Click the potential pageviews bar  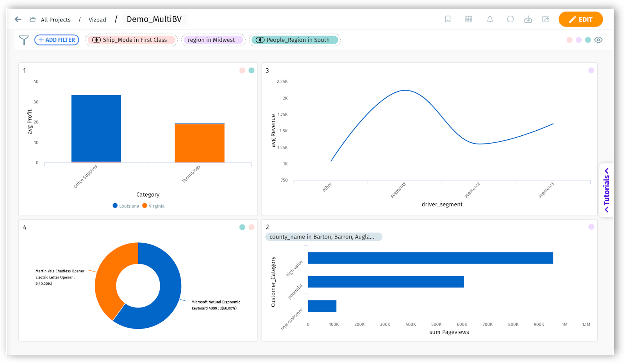(x=386, y=282)
